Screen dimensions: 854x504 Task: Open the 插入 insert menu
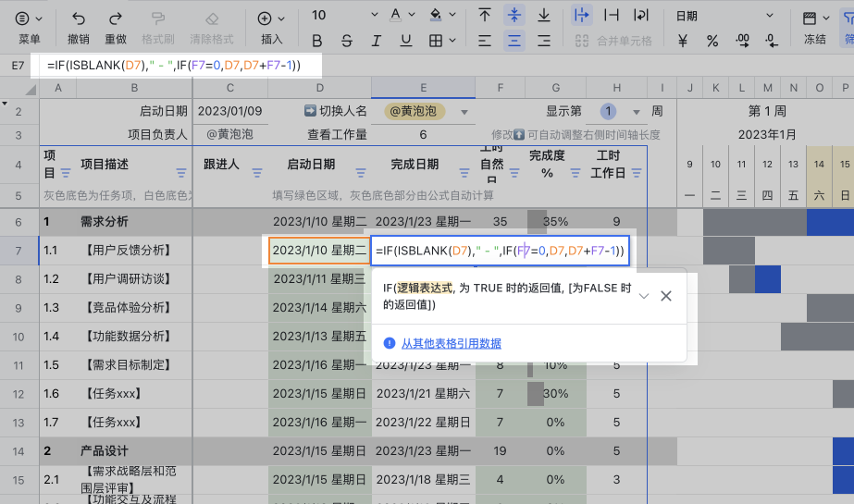coord(271,27)
